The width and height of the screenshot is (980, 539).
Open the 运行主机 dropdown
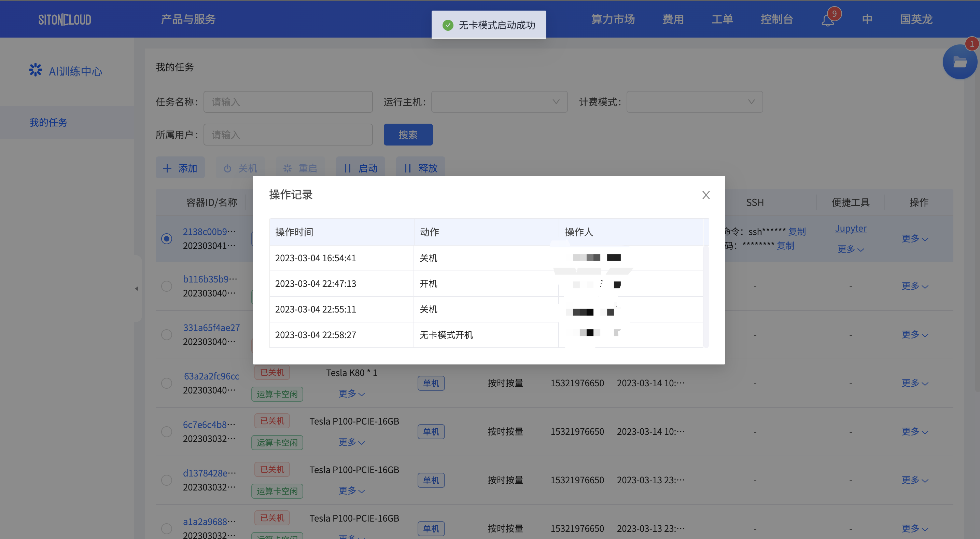[x=499, y=102]
